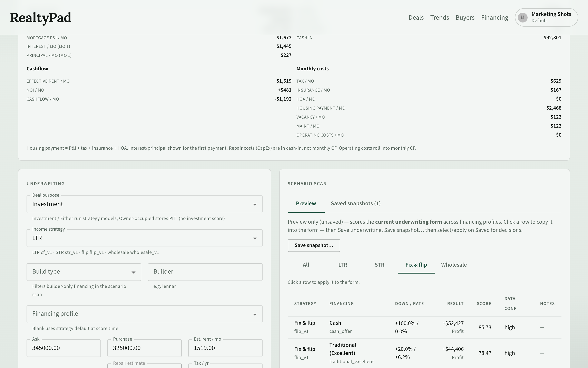The image size is (588, 368).
Task: Click the M avatar icon
Action: coord(522,18)
